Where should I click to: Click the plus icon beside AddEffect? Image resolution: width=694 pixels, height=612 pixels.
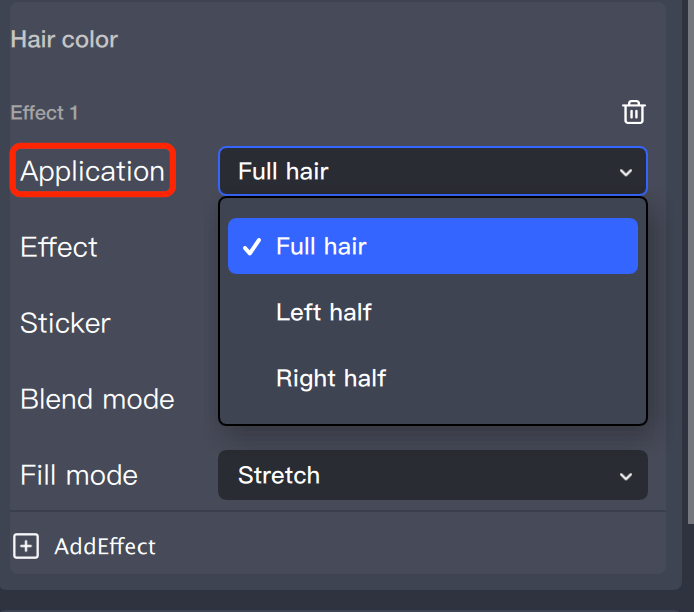coord(26,546)
